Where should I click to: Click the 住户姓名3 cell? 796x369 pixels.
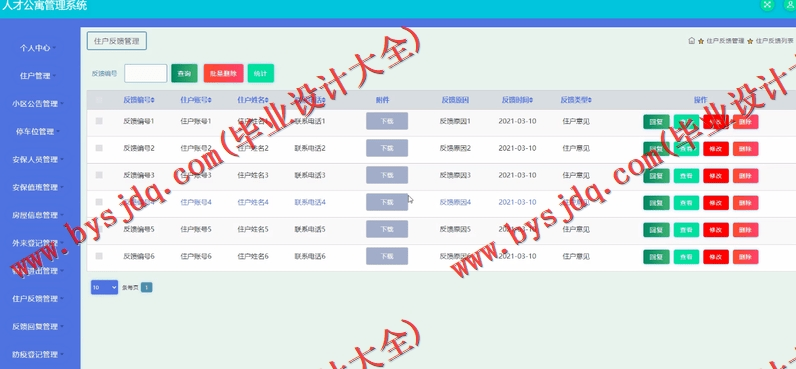(253, 175)
